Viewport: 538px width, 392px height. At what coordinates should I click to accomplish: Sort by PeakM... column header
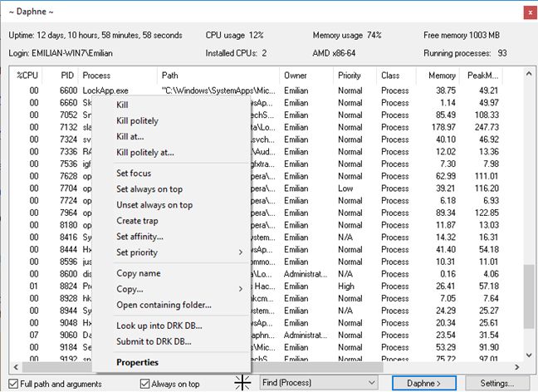click(482, 76)
